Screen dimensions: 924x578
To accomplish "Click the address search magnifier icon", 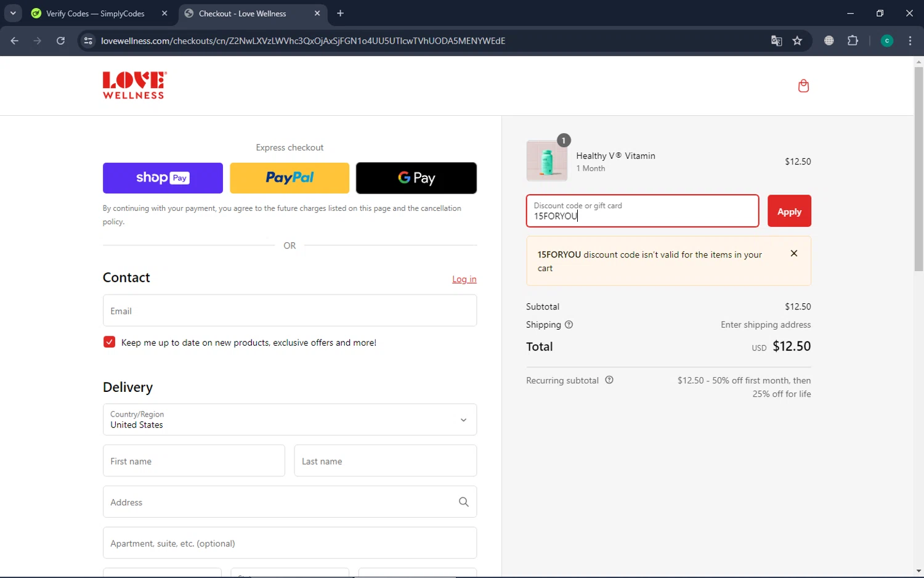I will point(464,502).
